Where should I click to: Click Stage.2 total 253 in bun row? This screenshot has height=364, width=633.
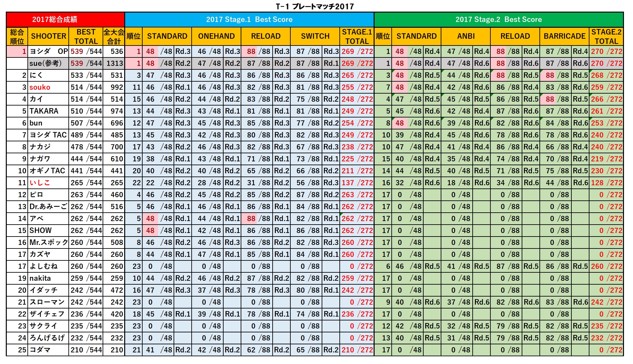pos(597,123)
